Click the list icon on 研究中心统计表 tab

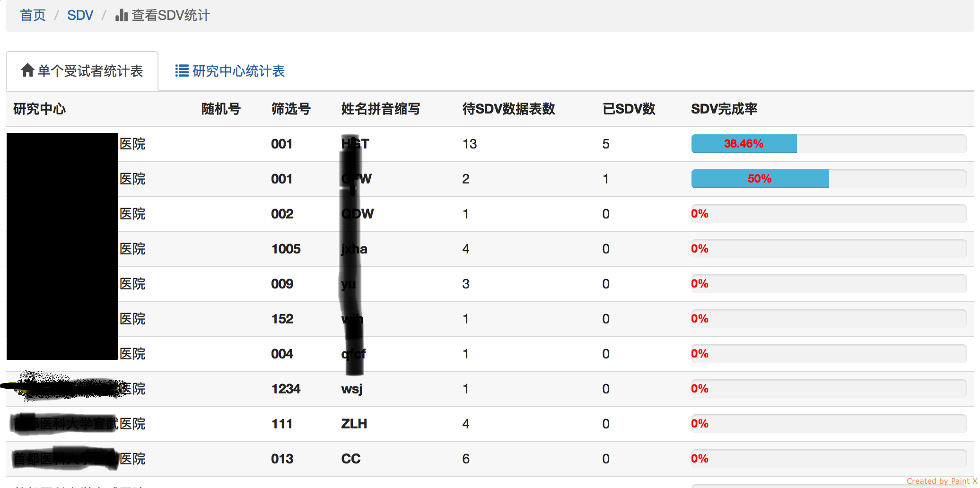(x=182, y=71)
